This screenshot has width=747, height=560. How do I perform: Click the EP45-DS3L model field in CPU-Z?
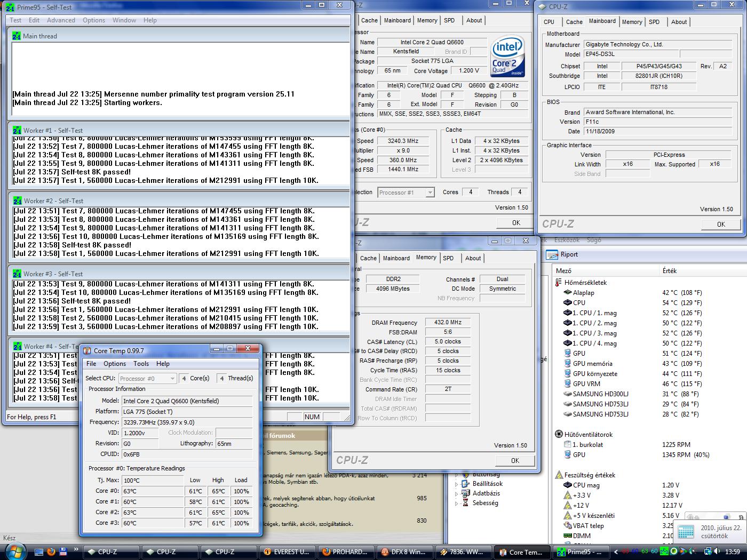[631, 54]
